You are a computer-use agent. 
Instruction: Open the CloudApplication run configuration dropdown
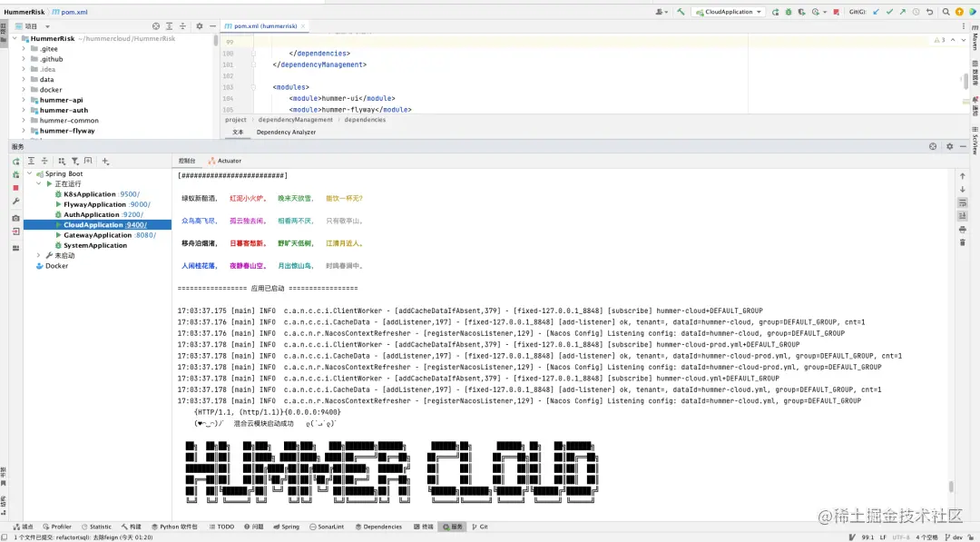point(729,12)
